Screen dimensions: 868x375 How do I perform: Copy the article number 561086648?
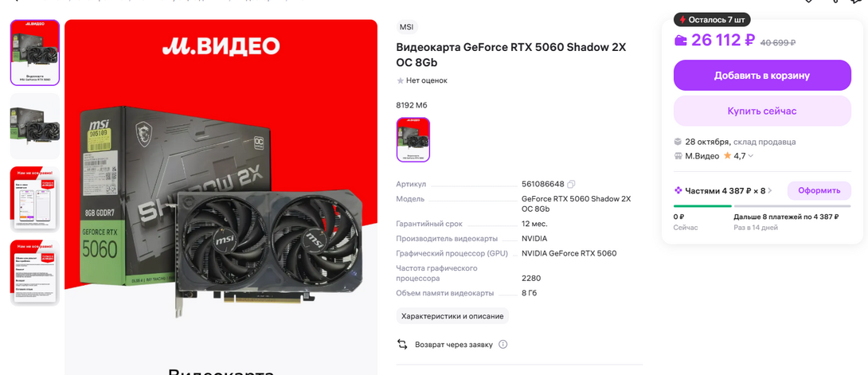click(x=571, y=184)
